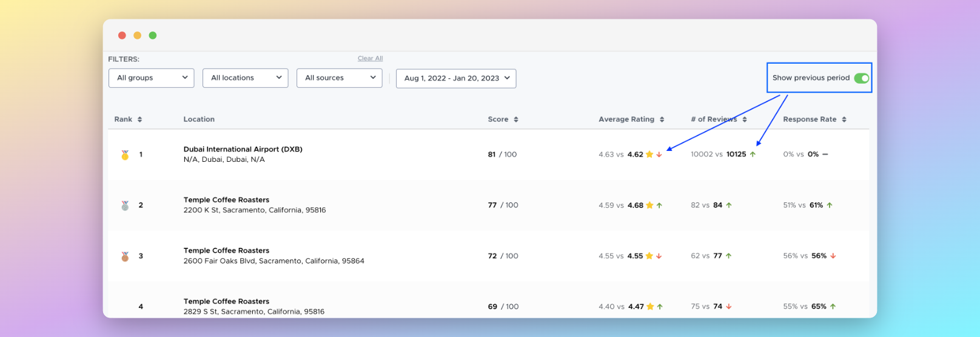Click the red down arrow beside 4.62 rating

coord(659,155)
